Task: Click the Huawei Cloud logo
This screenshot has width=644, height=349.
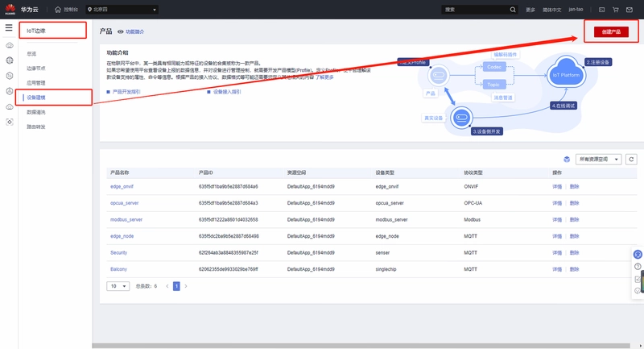Action: click(10, 10)
